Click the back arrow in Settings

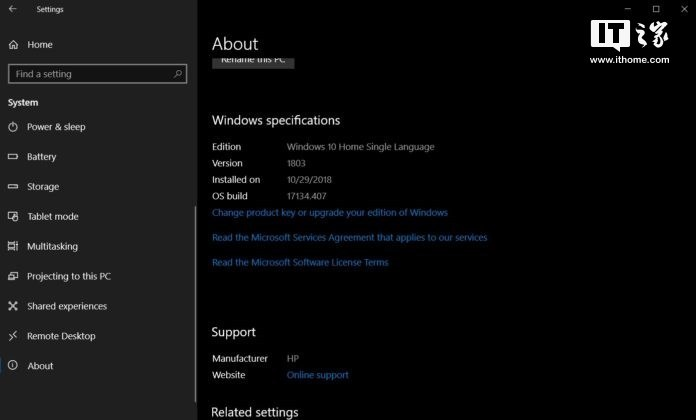(x=12, y=9)
